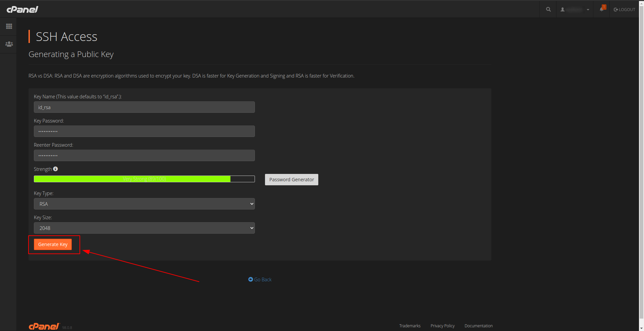
Task: Click the cPanel logo in header
Action: 22,9
